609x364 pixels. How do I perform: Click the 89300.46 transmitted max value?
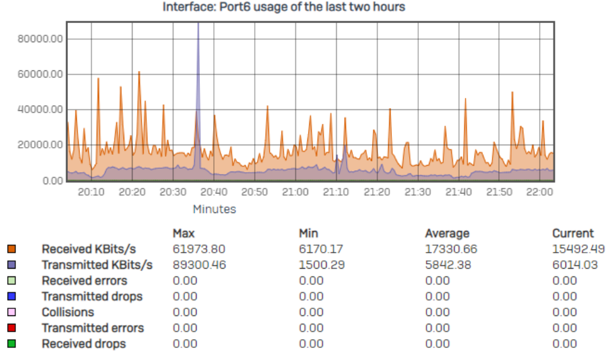[x=199, y=265]
